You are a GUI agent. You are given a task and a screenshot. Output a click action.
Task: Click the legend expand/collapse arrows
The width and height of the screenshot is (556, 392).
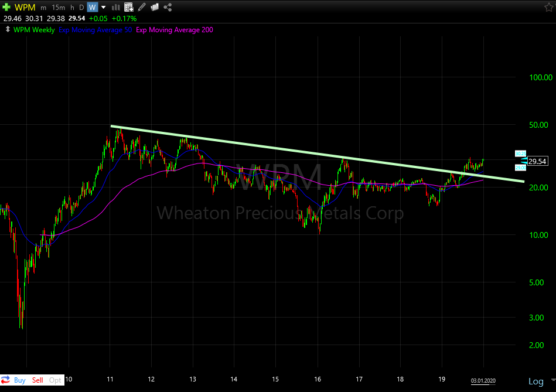8,29
